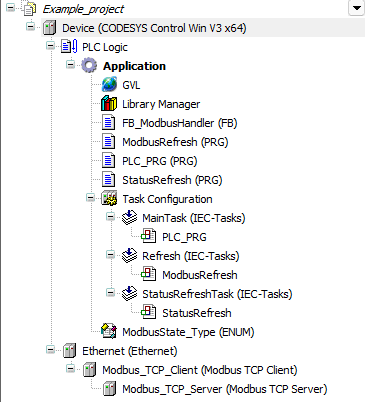The height and width of the screenshot is (402, 365).
Task: Click the StatusRefresh call icon under StatusRefreshTask
Action: point(148,313)
